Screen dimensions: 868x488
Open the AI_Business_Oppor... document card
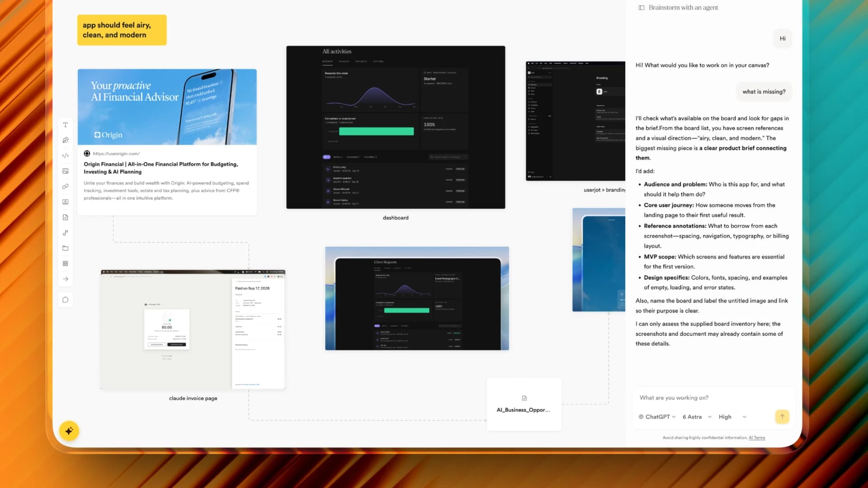524,404
